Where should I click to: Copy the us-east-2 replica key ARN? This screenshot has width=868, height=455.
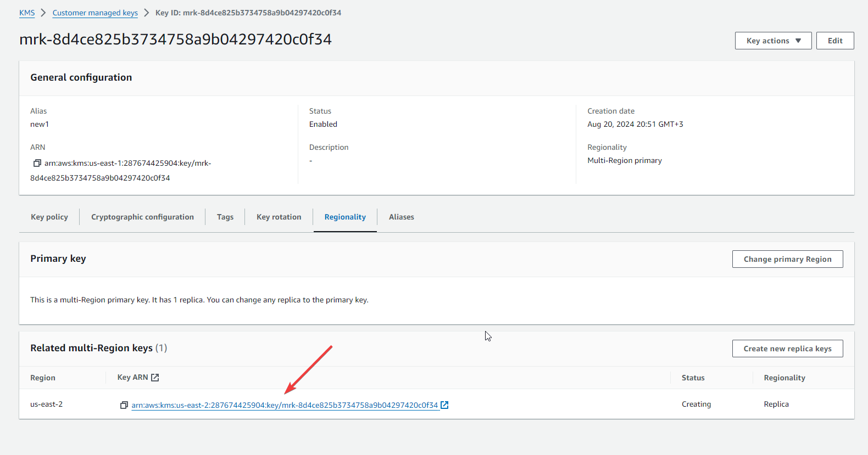tap(124, 405)
